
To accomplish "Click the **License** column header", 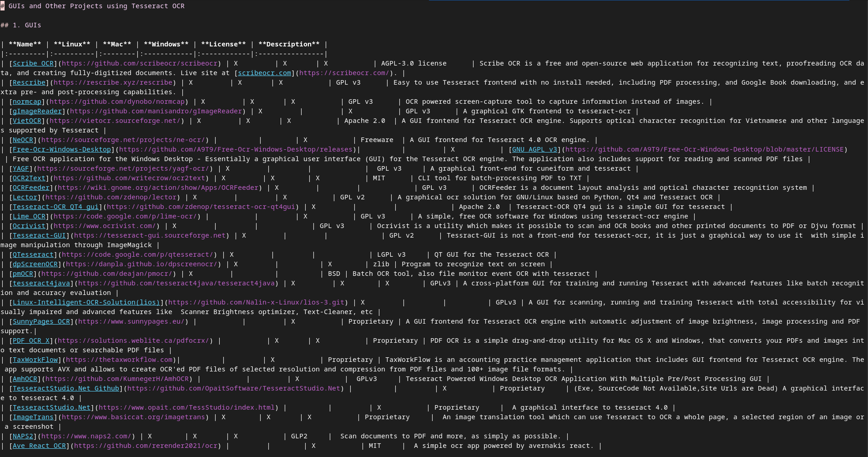I will tap(223, 44).
